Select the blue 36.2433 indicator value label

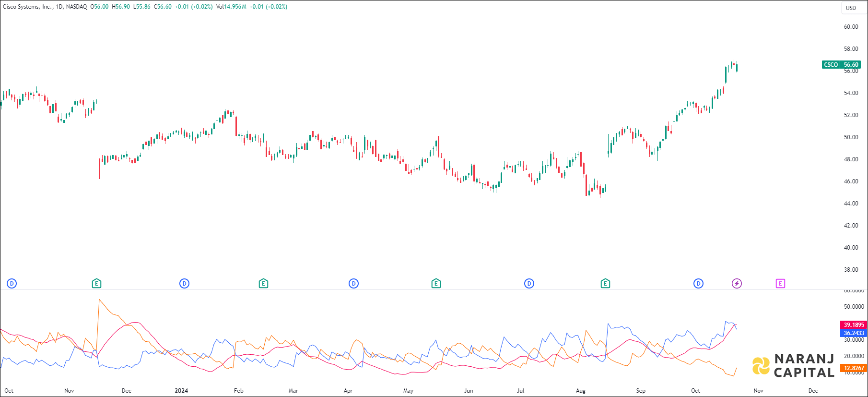pos(854,333)
